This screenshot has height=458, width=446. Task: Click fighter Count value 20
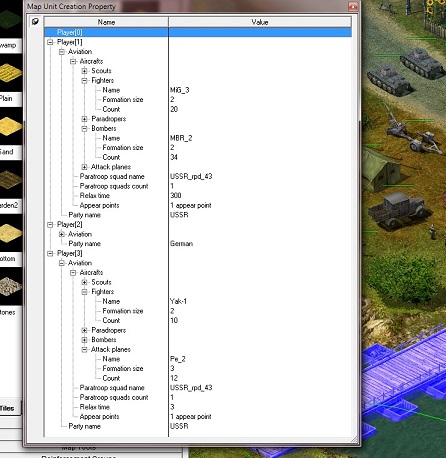click(x=174, y=109)
